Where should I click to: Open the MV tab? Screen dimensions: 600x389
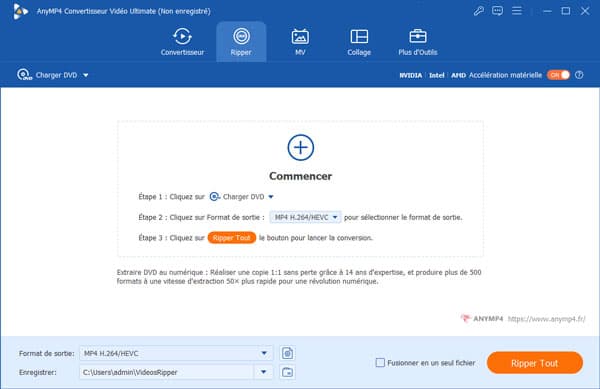tap(300, 42)
